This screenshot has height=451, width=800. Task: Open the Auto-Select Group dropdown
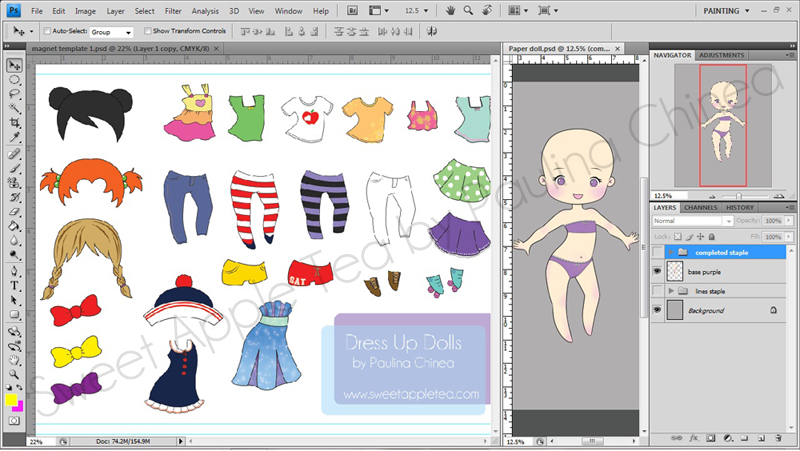(x=111, y=32)
